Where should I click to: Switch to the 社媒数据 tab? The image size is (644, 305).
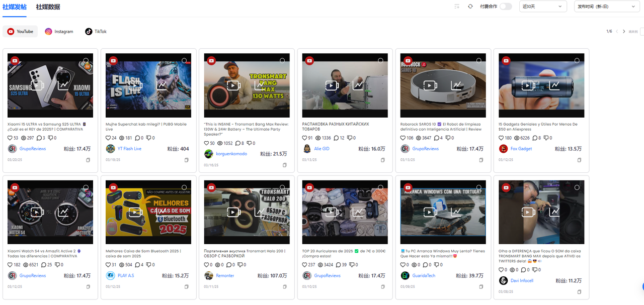pyautogui.click(x=48, y=7)
